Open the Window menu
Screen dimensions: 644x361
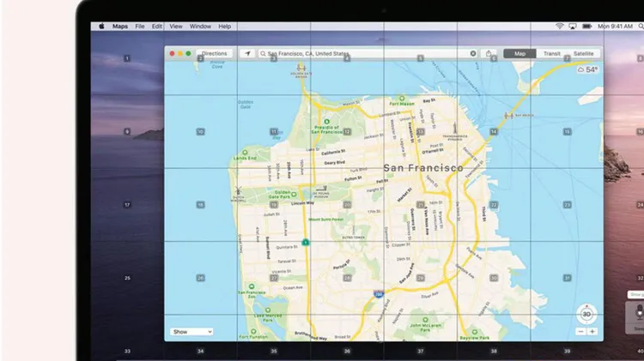(x=200, y=27)
